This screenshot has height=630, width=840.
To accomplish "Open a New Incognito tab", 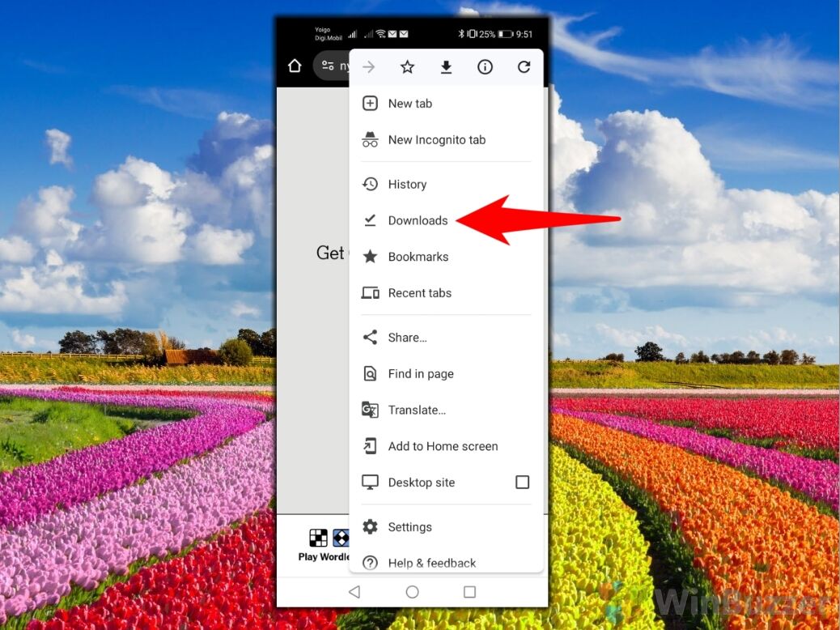I will (436, 140).
